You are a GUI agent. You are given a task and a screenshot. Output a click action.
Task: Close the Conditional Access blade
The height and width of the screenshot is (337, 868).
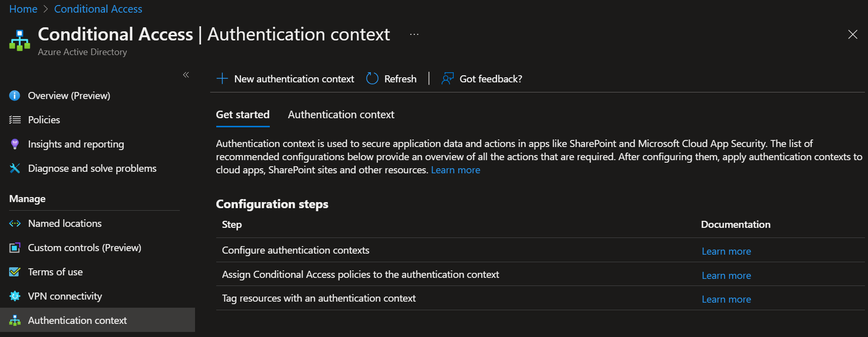(x=853, y=34)
